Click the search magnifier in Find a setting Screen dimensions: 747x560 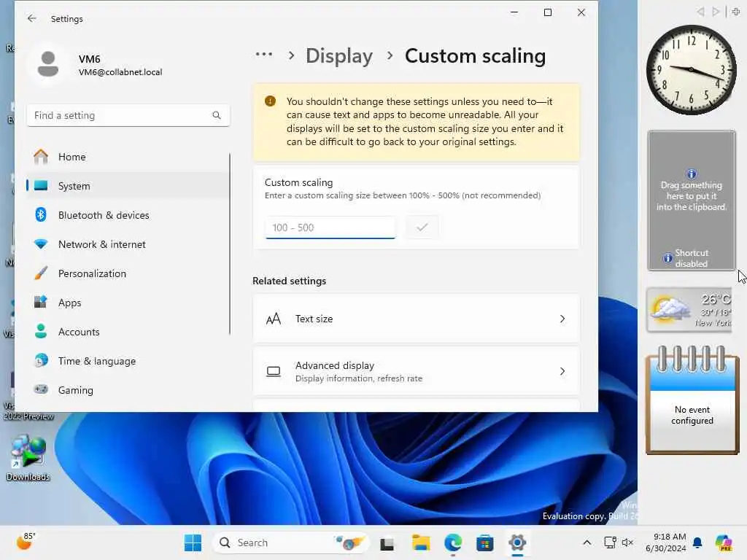[216, 115]
